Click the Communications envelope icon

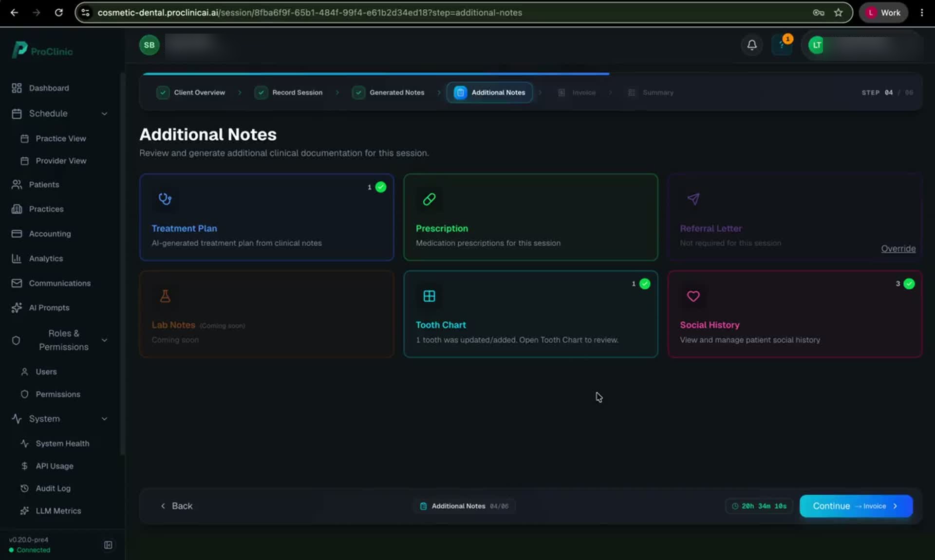click(x=17, y=283)
